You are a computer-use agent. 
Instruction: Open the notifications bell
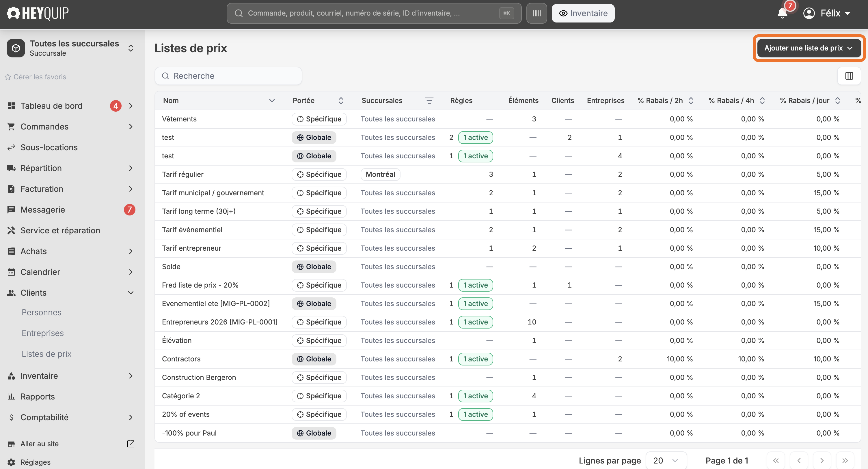[782, 13]
